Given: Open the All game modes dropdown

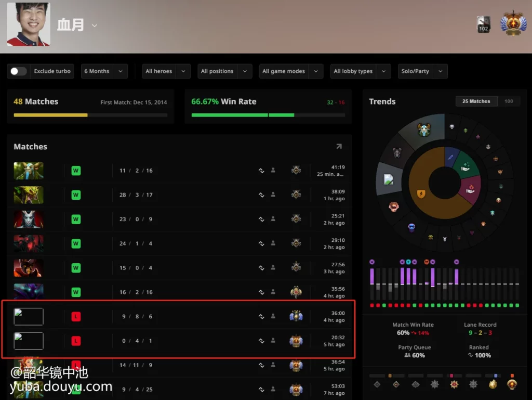Looking at the screenshot, I should click(290, 71).
